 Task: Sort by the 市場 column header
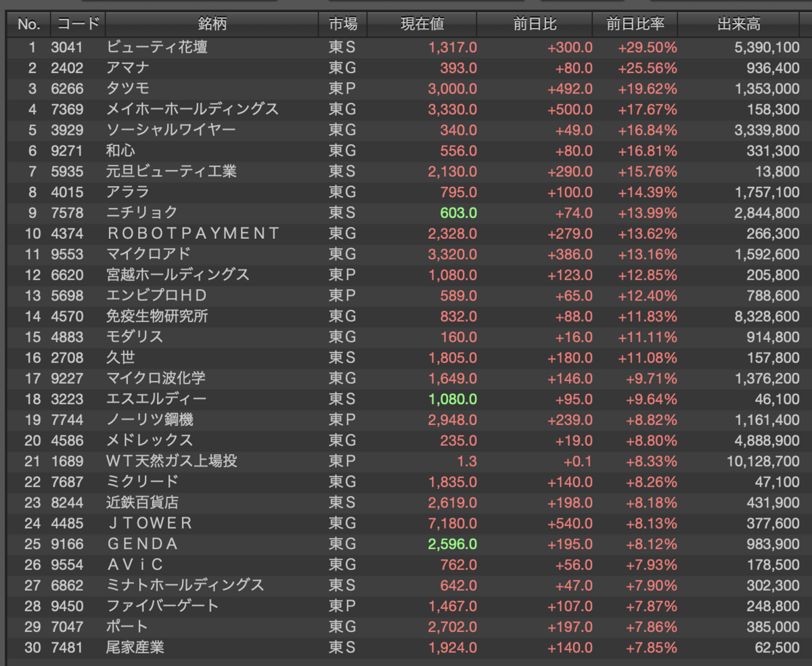click(343, 24)
